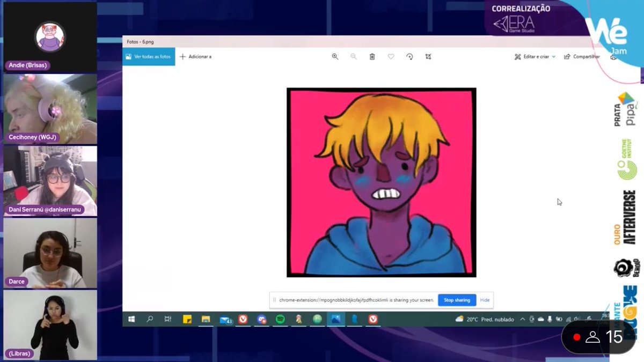Select the Zoom in magnifier icon
Screen dimensions: 644x362
pos(335,56)
